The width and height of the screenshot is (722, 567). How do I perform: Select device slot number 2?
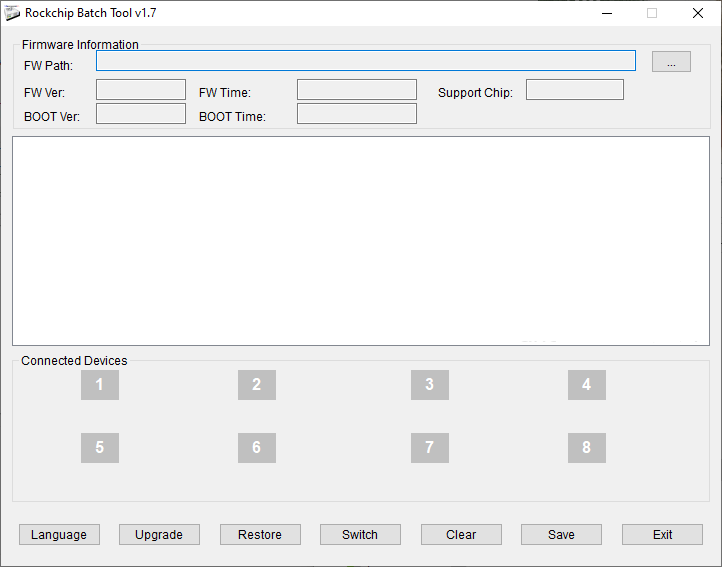point(256,385)
